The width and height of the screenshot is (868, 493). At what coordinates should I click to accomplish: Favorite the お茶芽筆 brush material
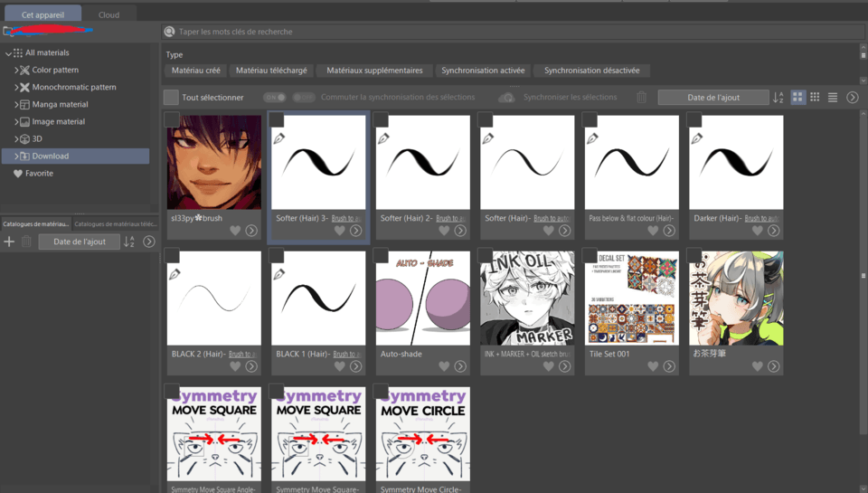(758, 366)
